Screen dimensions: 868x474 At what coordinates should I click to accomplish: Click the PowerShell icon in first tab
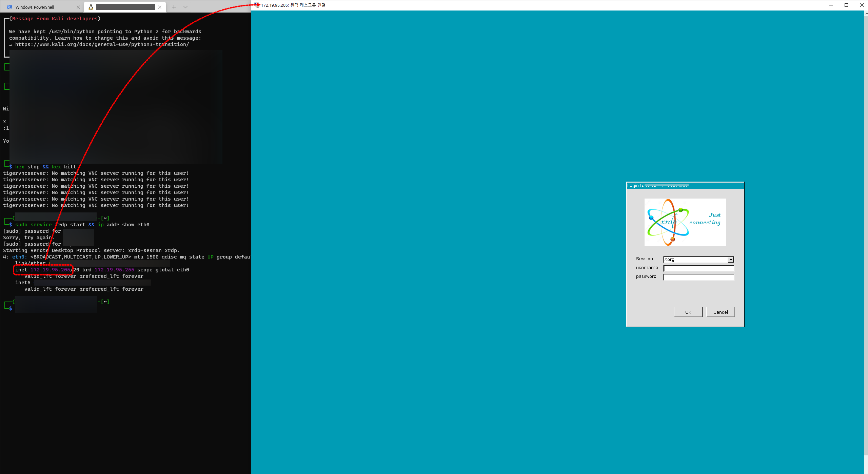click(x=9, y=7)
